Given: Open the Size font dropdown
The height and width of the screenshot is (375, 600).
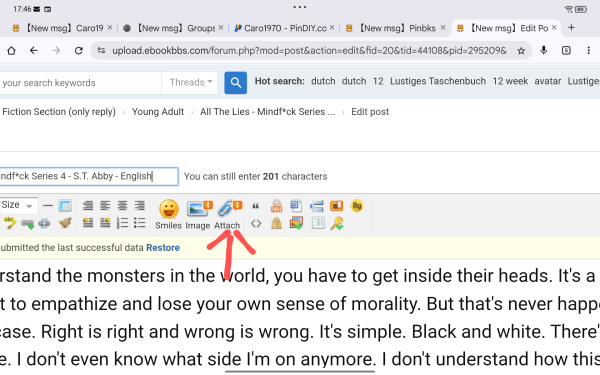Looking at the screenshot, I should point(17,205).
